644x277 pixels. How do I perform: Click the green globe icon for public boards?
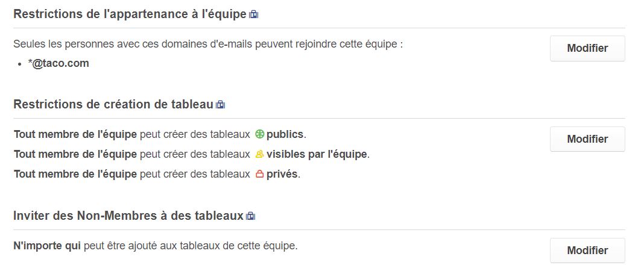coord(260,134)
